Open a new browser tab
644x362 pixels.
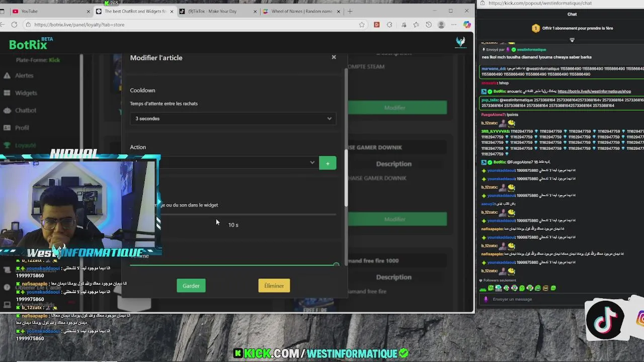coord(350,11)
